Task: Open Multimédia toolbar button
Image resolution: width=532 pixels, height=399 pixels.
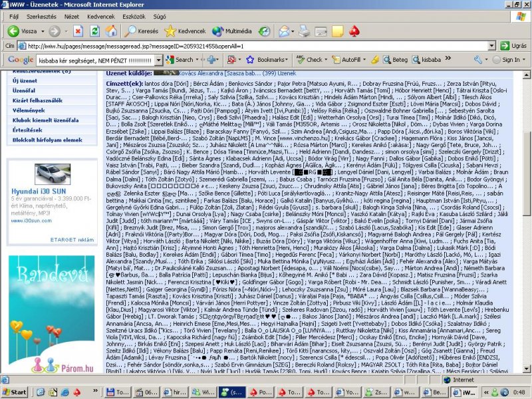Action: (x=231, y=31)
